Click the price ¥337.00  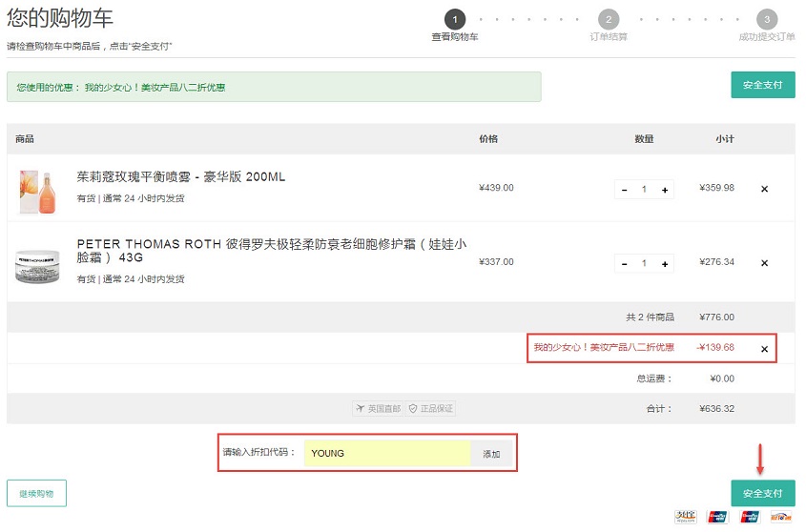coord(496,261)
